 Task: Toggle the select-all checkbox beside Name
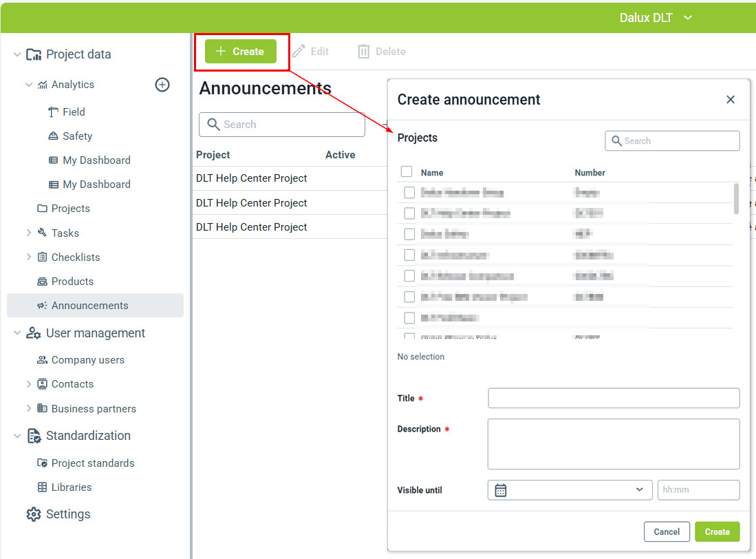coord(407,172)
